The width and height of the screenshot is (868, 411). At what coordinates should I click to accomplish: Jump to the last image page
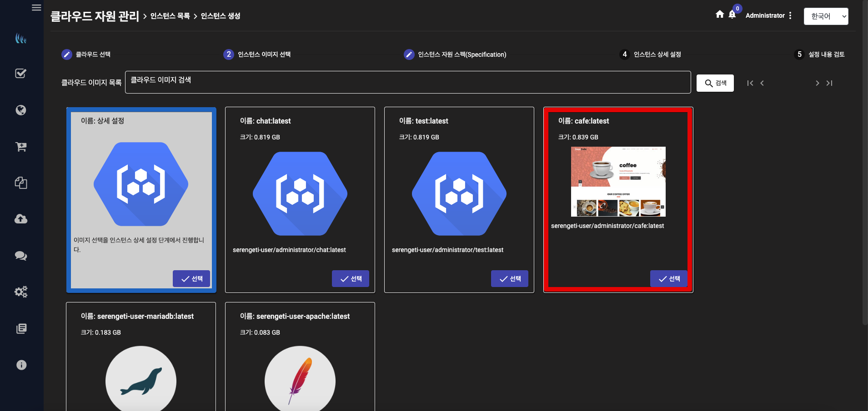[x=829, y=83]
